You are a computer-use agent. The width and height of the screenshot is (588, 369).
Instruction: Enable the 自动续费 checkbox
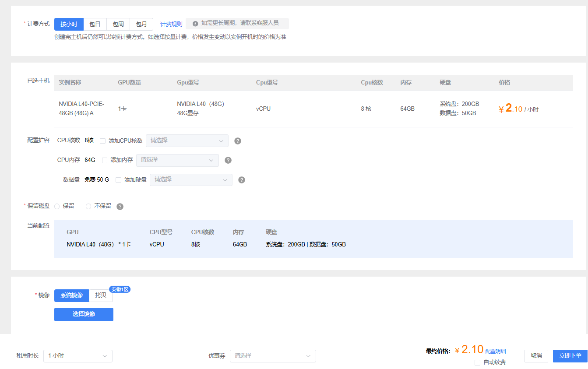[478, 362]
